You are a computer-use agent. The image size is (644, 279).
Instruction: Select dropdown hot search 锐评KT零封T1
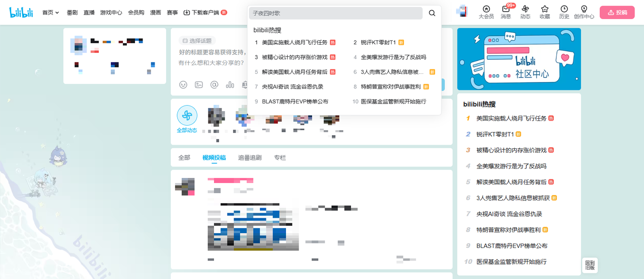coord(379,43)
